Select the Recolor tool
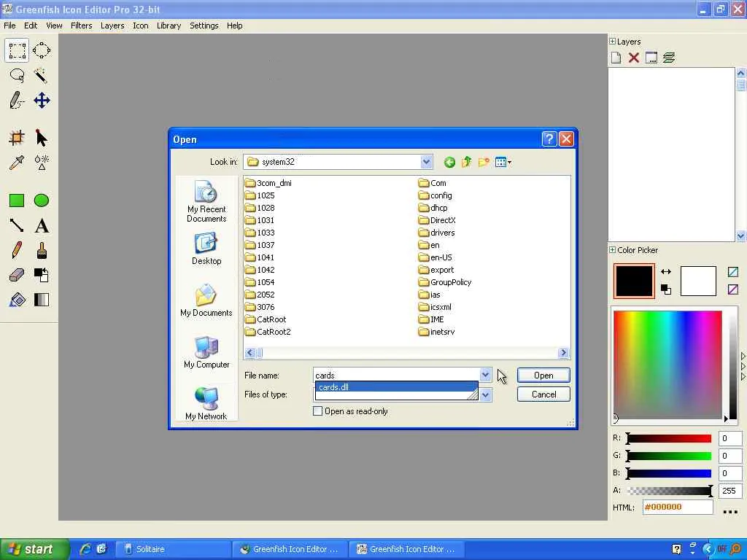 coord(42,275)
